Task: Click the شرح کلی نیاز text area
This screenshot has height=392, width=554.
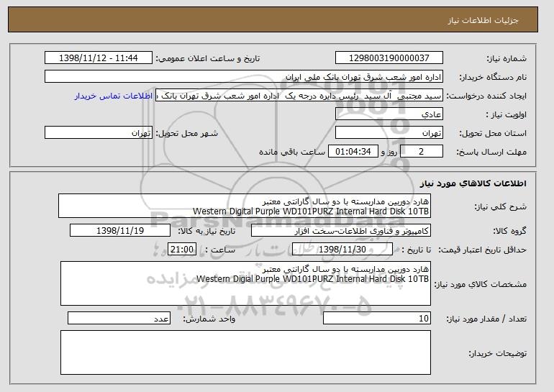Action: (x=245, y=206)
